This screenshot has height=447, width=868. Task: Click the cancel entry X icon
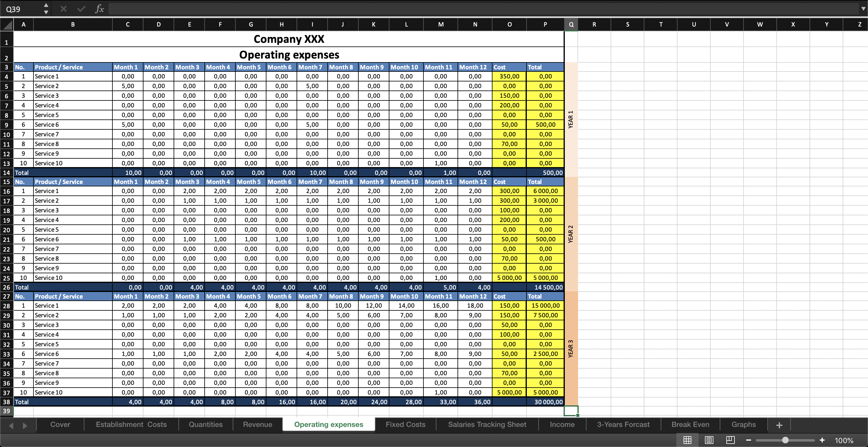click(63, 9)
